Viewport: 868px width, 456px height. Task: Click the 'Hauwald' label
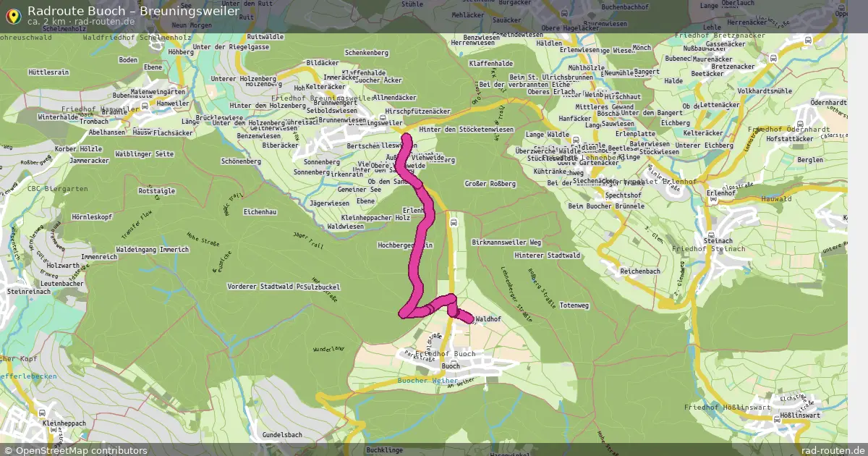(x=777, y=198)
